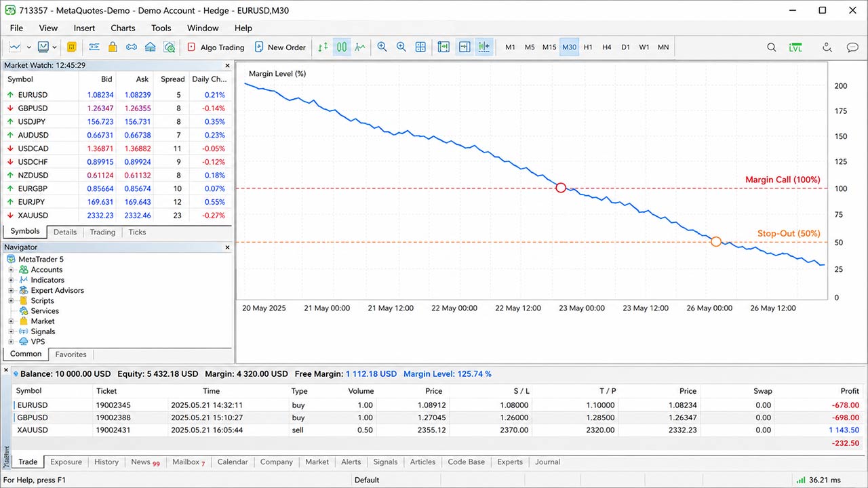Select the M1 timeframe

(x=510, y=47)
